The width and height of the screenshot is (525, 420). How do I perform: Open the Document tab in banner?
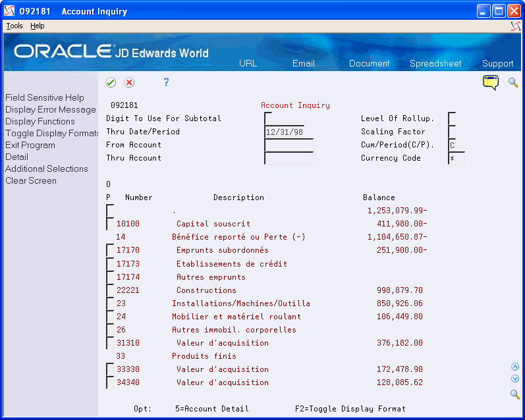click(x=370, y=63)
